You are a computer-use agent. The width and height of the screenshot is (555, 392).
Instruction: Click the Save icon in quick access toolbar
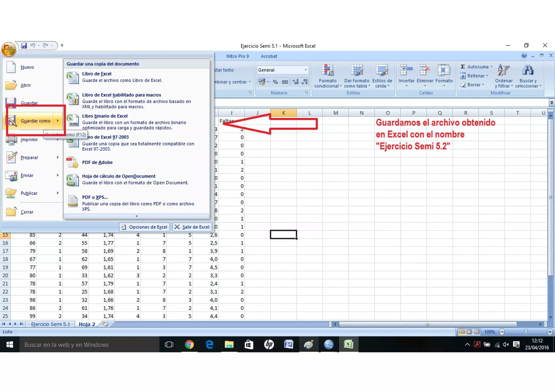pos(24,46)
